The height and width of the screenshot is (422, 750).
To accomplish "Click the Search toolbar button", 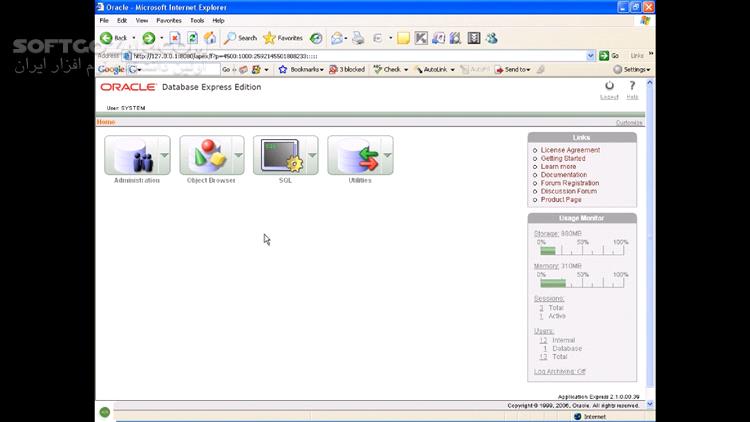I will click(x=241, y=38).
